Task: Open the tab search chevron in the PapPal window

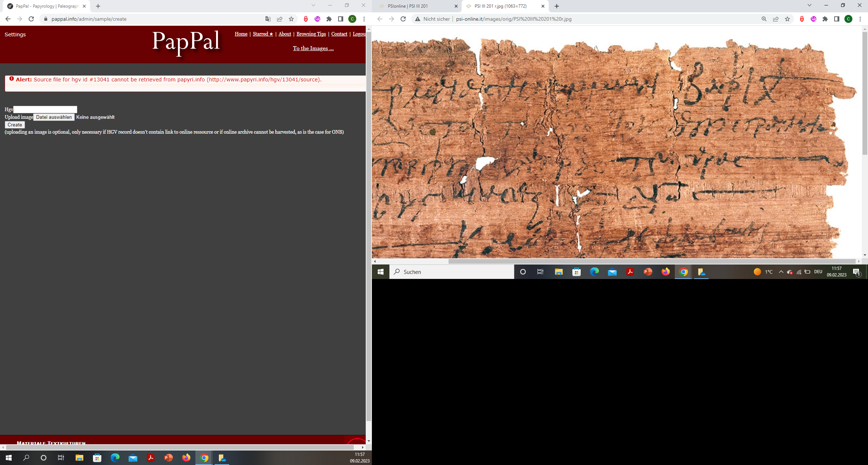Action: coord(313,5)
